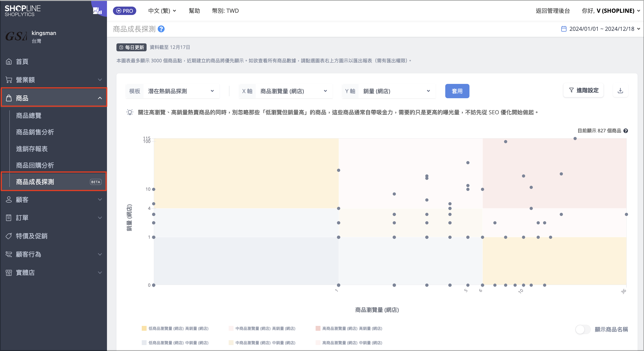Open 進銷存報表 submenu item

tap(32, 149)
